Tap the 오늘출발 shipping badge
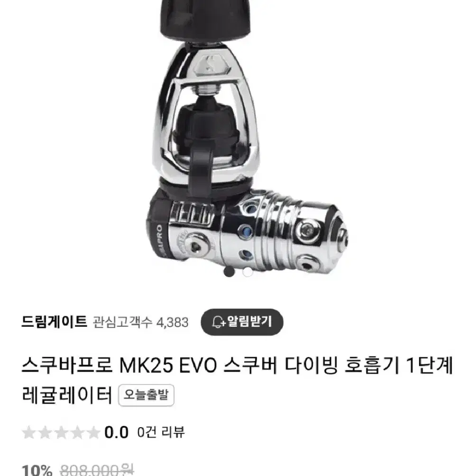Screen dimensions: 476x476 click(x=146, y=395)
